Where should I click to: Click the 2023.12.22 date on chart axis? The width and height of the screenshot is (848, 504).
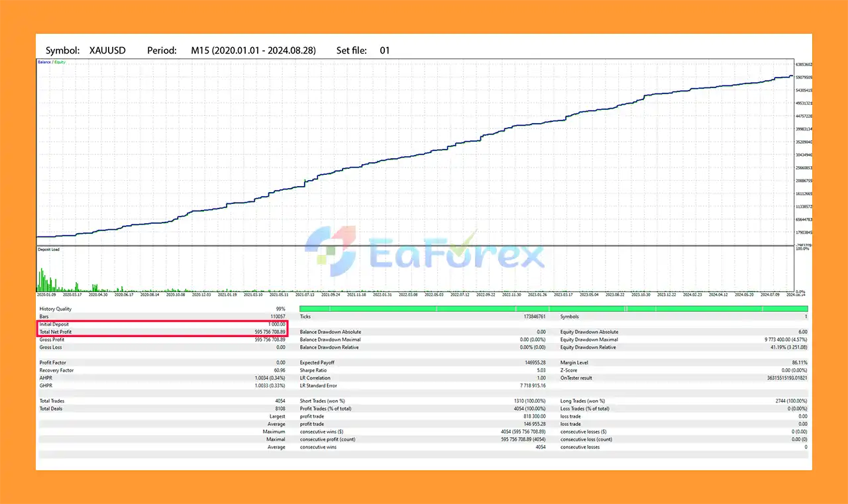click(668, 295)
